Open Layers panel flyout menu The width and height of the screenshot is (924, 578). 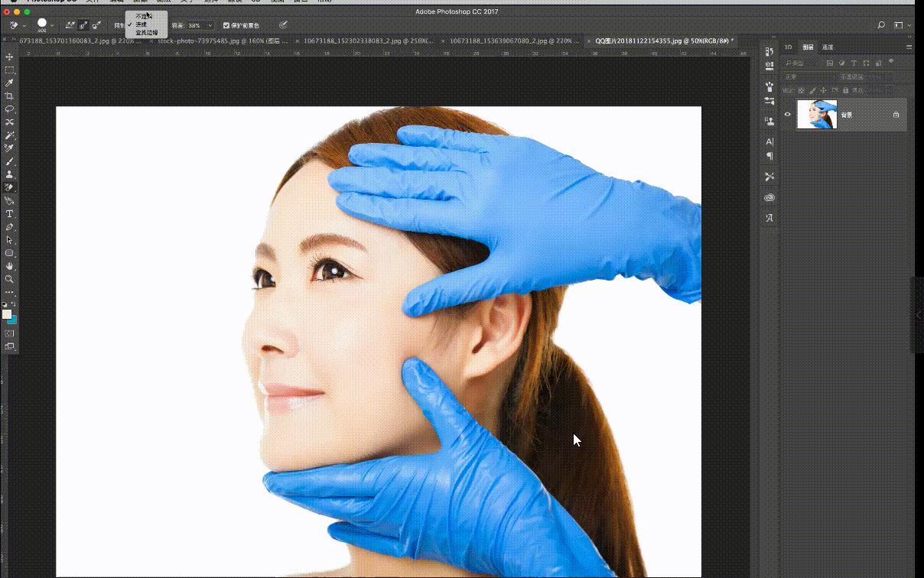pyautogui.click(x=909, y=47)
